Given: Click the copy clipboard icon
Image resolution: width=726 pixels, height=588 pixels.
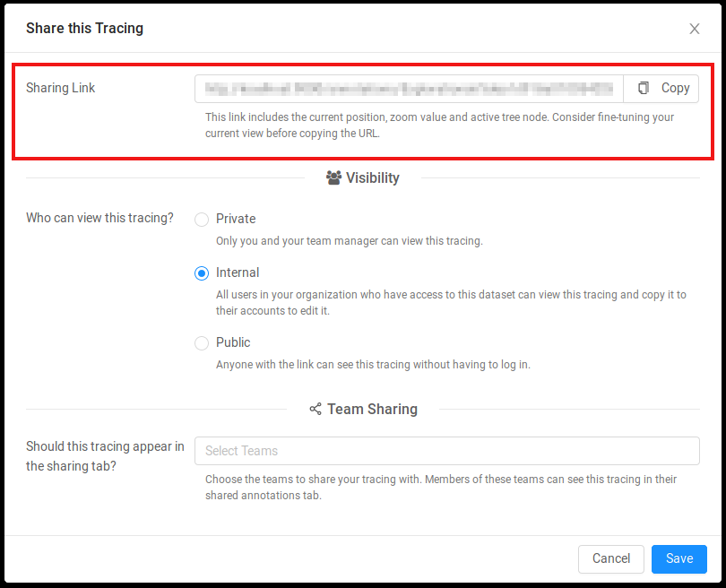Looking at the screenshot, I should 644,88.
